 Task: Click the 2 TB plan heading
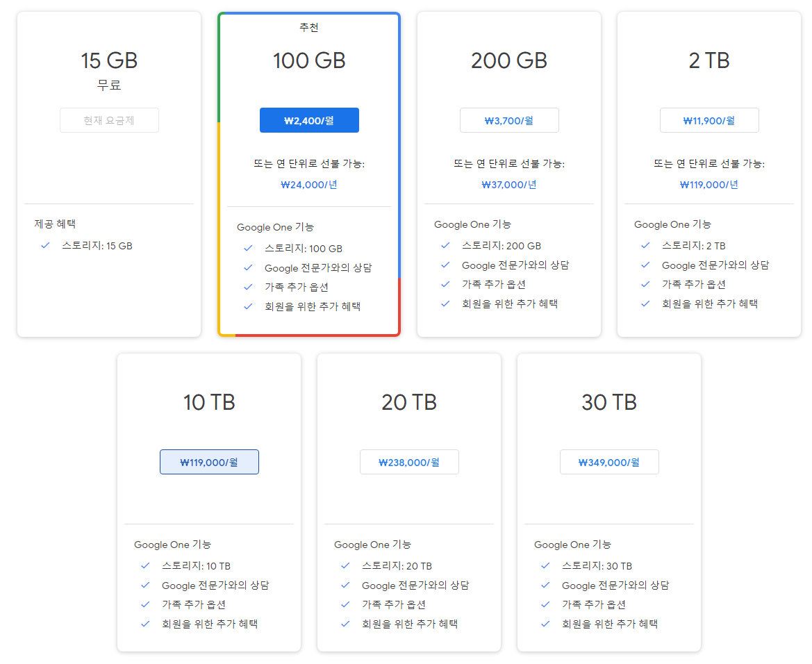click(x=709, y=60)
